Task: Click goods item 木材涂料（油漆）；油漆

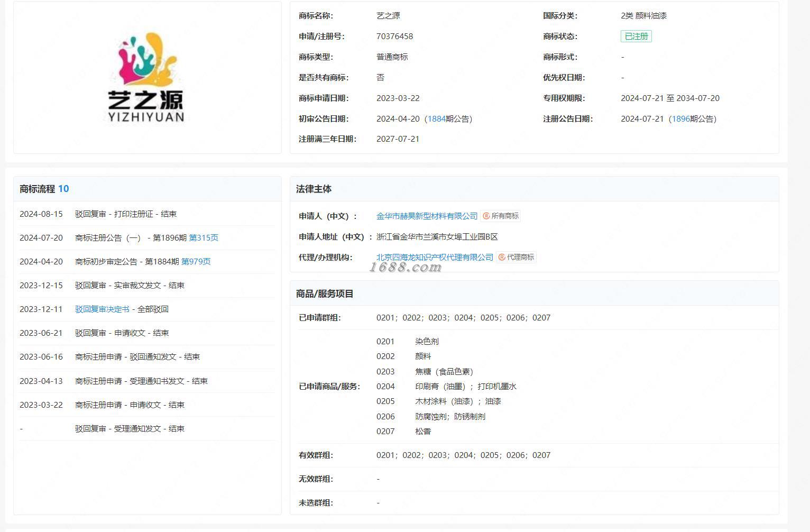Action: pyautogui.click(x=458, y=401)
